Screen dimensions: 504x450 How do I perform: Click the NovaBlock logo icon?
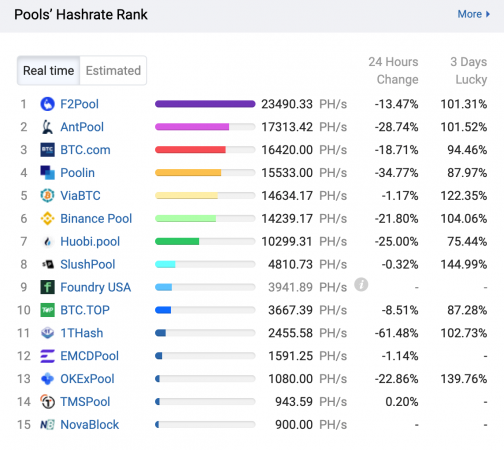[47, 425]
